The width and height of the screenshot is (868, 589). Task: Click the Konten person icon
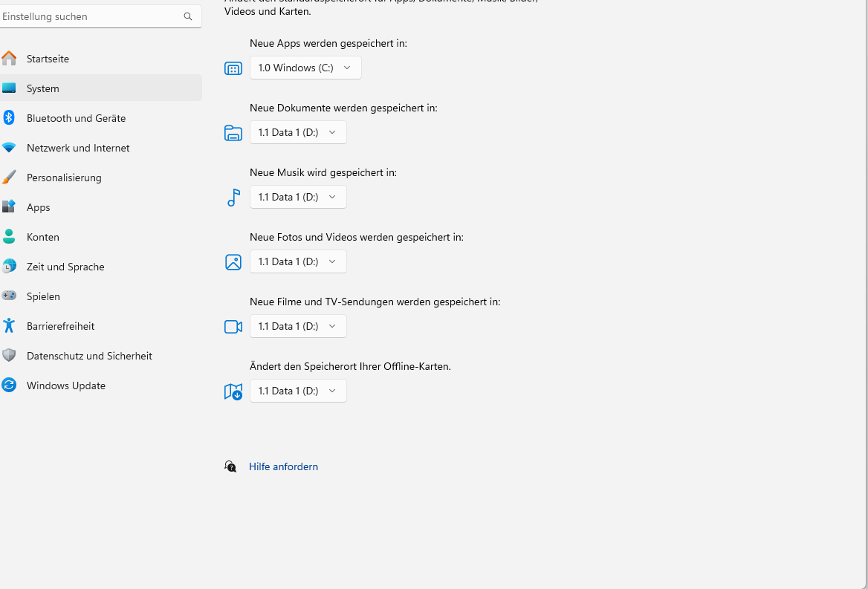(9, 236)
